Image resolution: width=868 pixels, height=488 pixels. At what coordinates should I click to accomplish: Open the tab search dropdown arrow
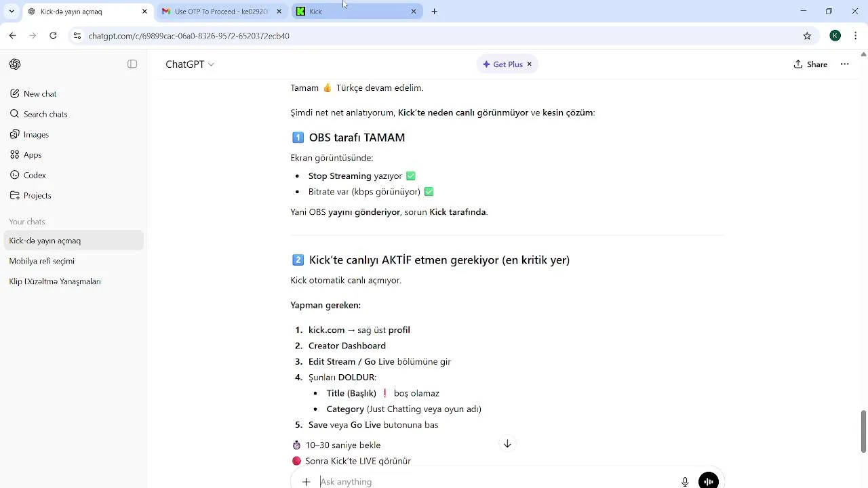(x=12, y=12)
